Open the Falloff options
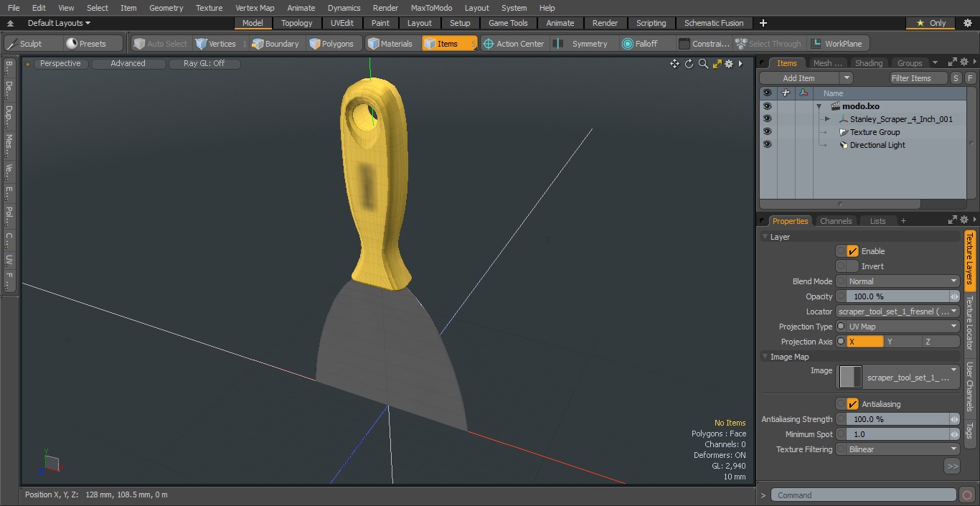Screen dimensions: 980x506 point(647,44)
